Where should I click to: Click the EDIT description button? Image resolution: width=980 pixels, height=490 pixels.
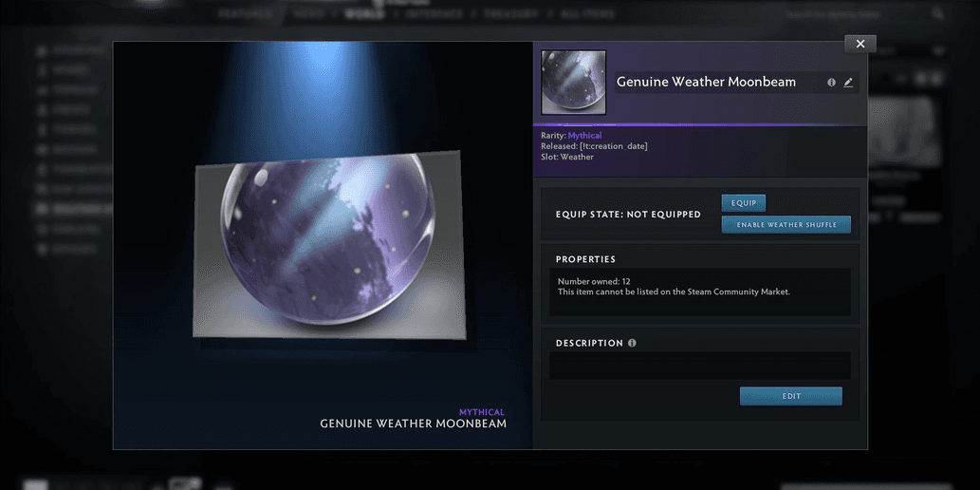point(791,396)
